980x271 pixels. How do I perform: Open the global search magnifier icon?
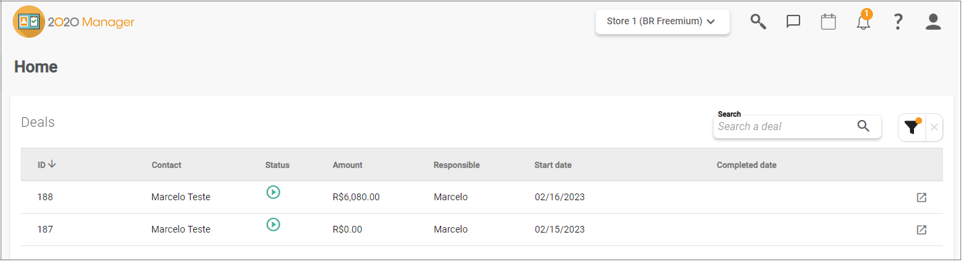click(758, 22)
